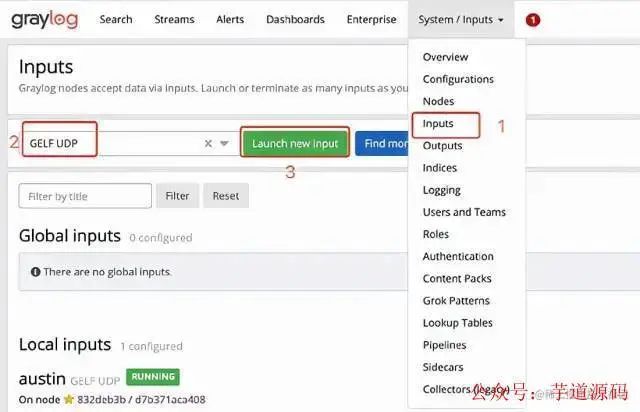This screenshot has width=640, height=412.
Task: Open Dashboards in the top navigation
Action: 296,20
